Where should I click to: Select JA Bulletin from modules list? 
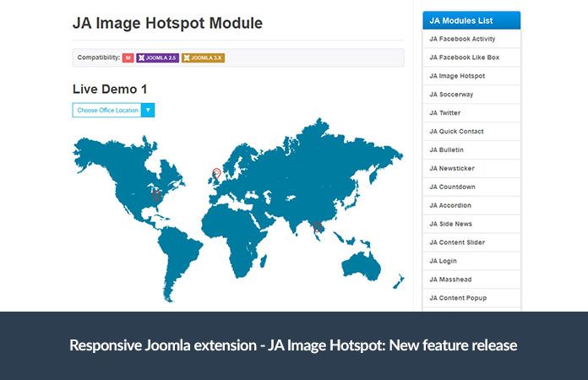pos(471,150)
